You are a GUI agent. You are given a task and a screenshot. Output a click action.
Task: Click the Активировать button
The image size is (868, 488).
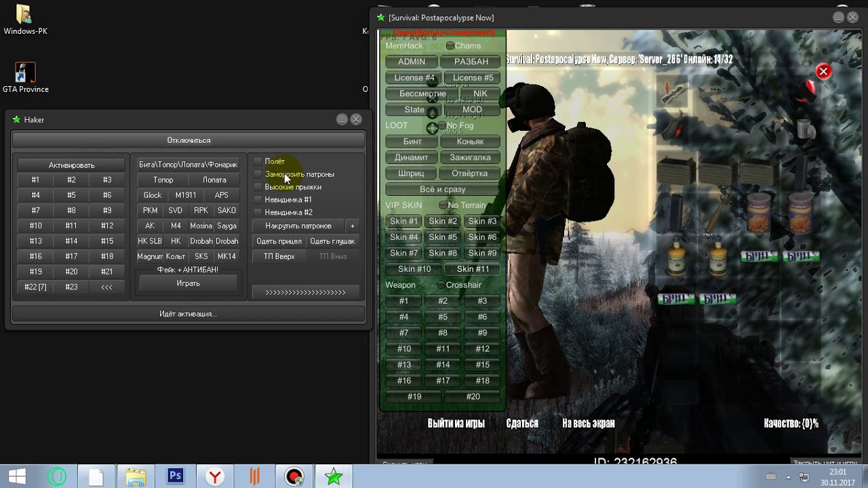coord(71,165)
